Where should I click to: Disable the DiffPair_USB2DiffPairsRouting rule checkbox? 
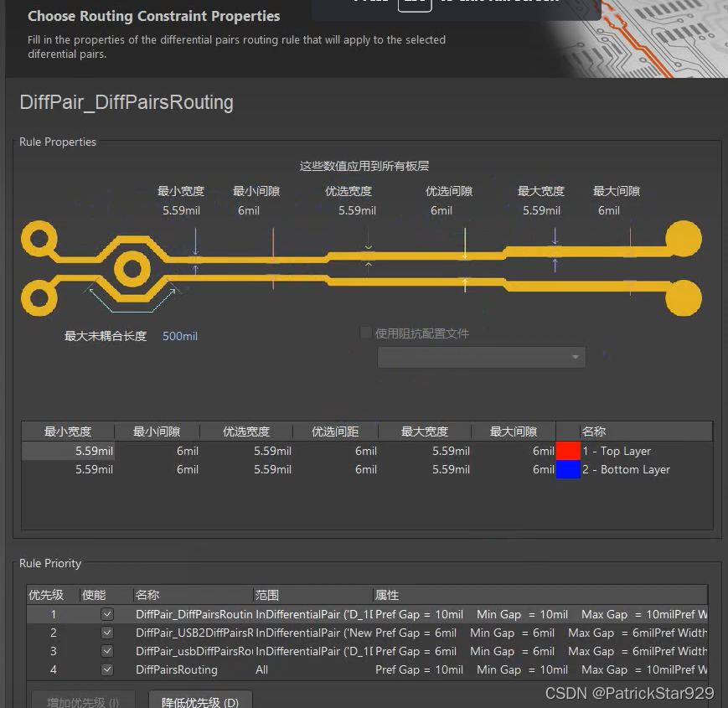(107, 633)
